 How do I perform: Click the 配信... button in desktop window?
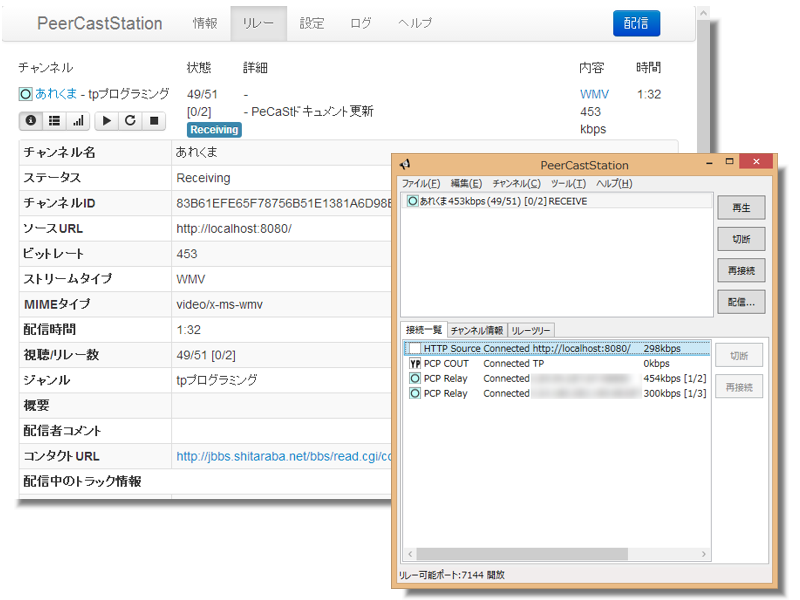[x=741, y=302]
